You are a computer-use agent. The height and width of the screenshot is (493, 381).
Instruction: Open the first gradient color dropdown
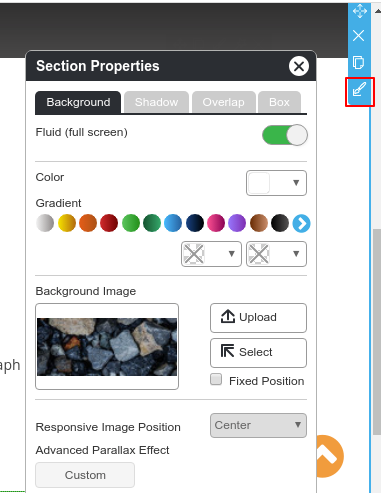click(x=211, y=254)
